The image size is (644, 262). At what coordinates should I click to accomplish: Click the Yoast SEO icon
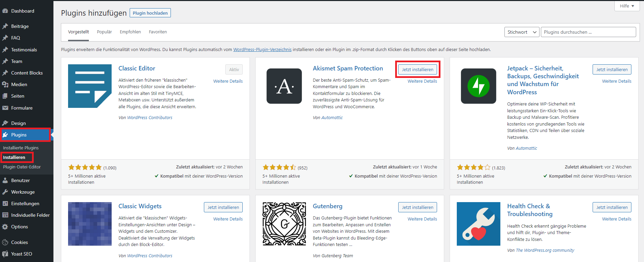pyautogui.click(x=5, y=254)
